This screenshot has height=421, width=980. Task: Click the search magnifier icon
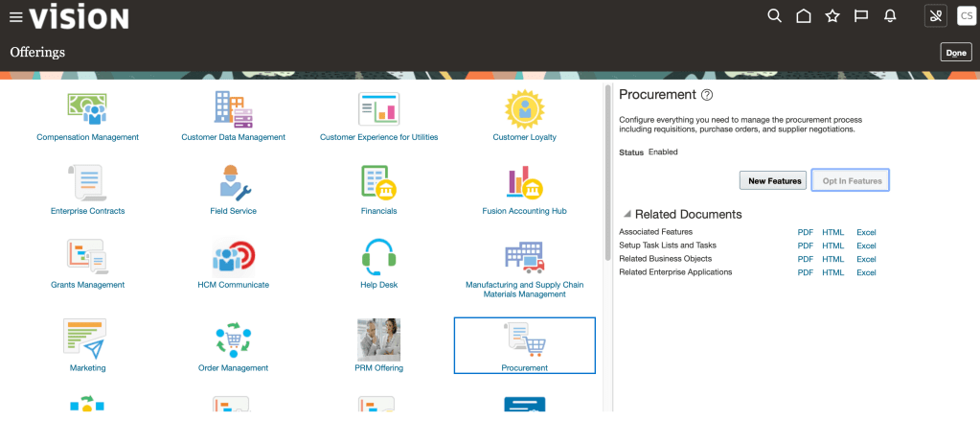[x=775, y=16]
